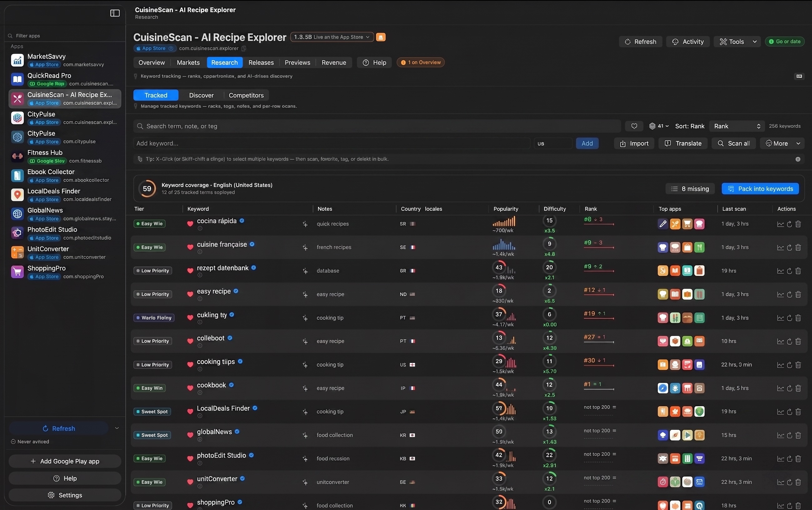Select MarketSavvy app icon in sidebar
This screenshot has height=510, width=812.
[17, 60]
